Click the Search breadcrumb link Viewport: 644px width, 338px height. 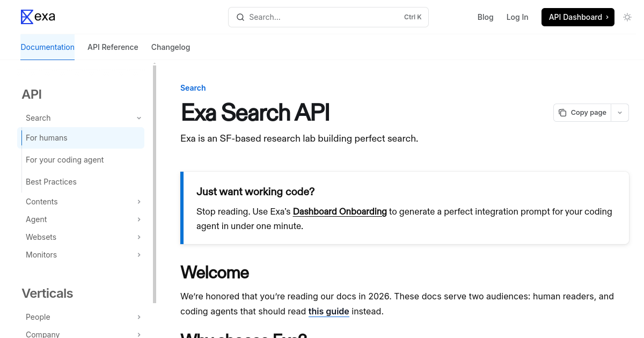pos(193,88)
